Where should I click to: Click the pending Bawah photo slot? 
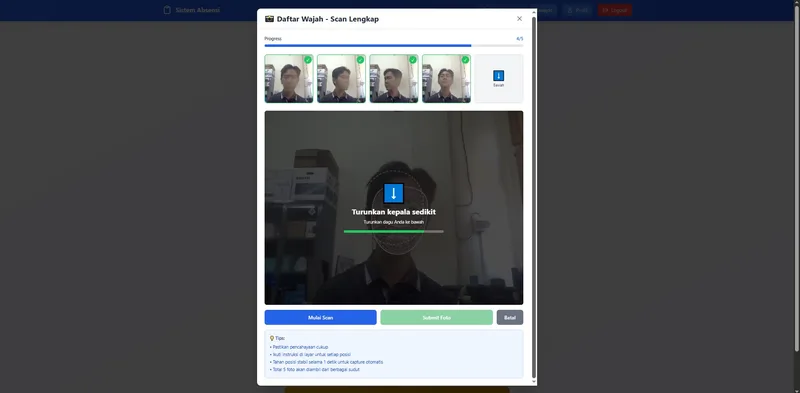pyautogui.click(x=499, y=79)
